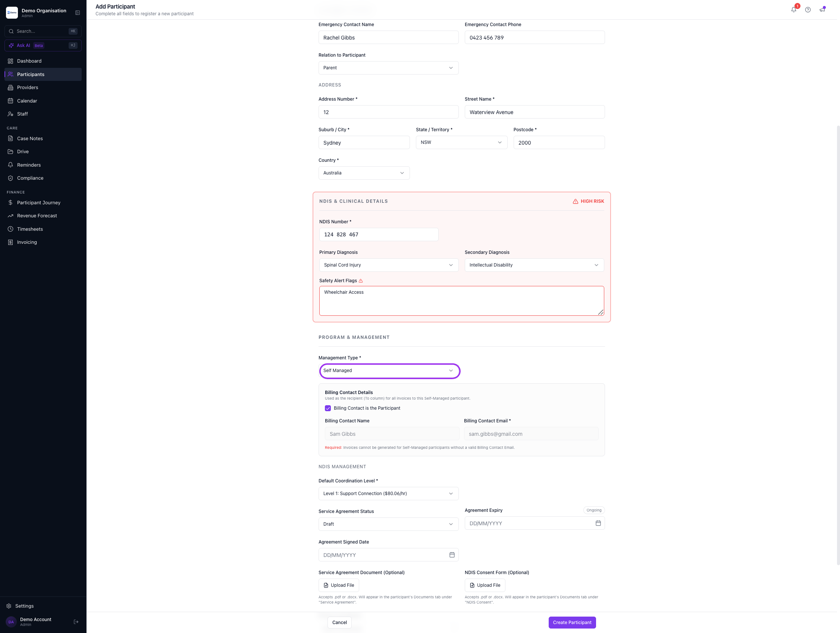Click the Safety Alert Flags warning icon
The height and width of the screenshot is (633, 840).
(361, 281)
